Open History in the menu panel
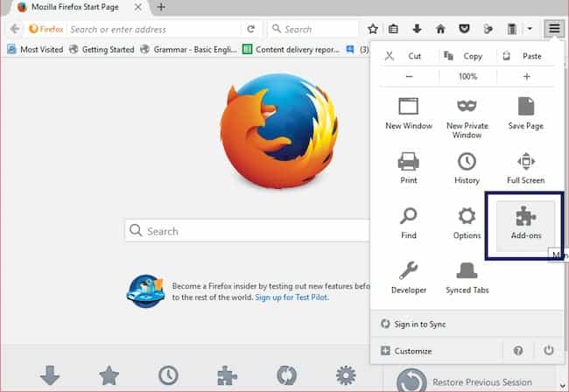The image size is (569, 392). pyautogui.click(x=467, y=168)
